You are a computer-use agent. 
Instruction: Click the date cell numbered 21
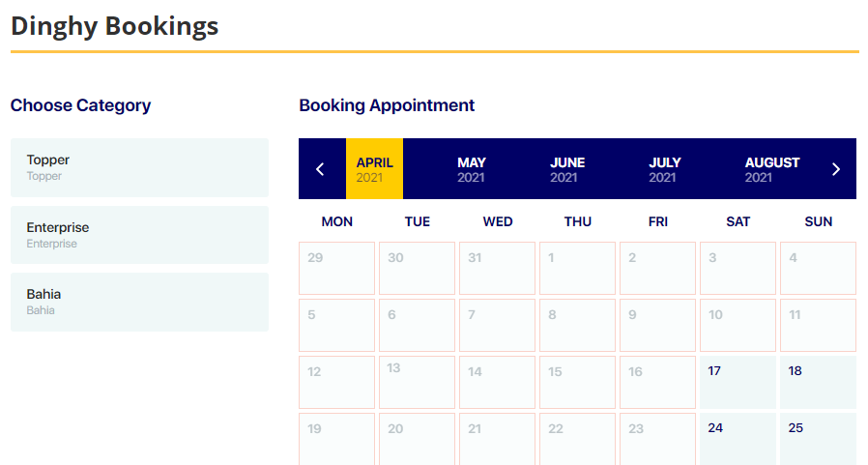[x=497, y=438]
